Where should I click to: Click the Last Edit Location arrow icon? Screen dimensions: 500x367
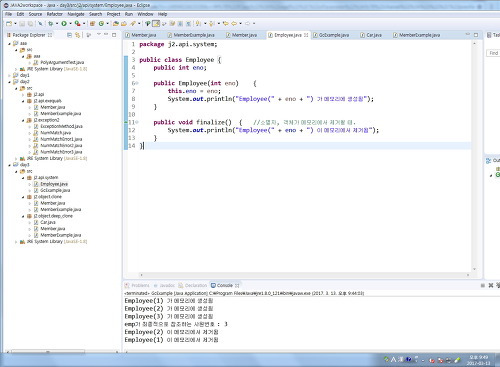click(226, 24)
